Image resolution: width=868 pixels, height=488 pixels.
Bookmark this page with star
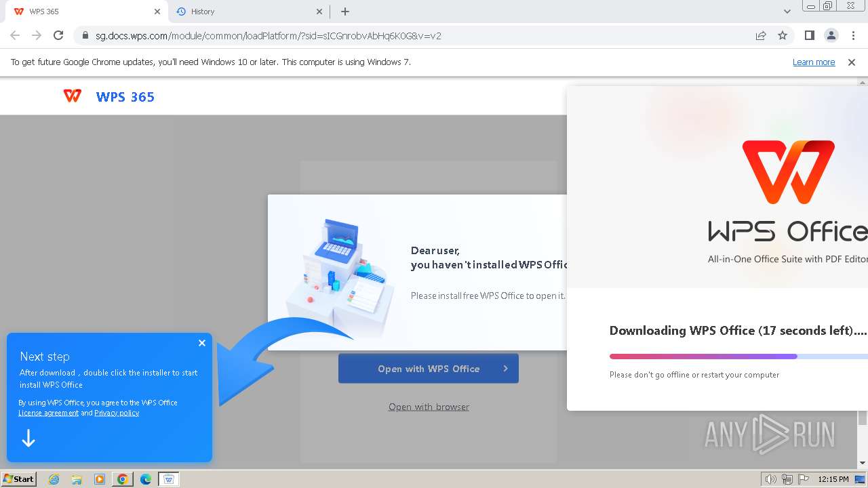(783, 35)
